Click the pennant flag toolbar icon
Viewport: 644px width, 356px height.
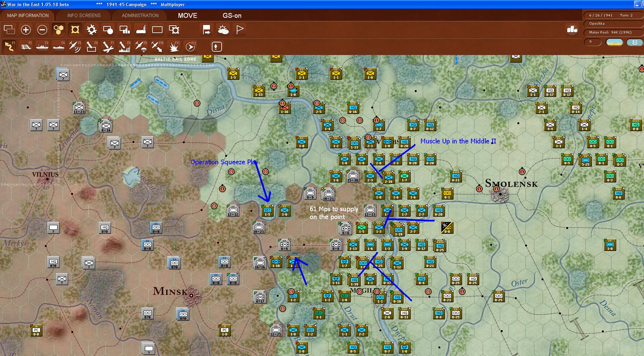tap(240, 30)
